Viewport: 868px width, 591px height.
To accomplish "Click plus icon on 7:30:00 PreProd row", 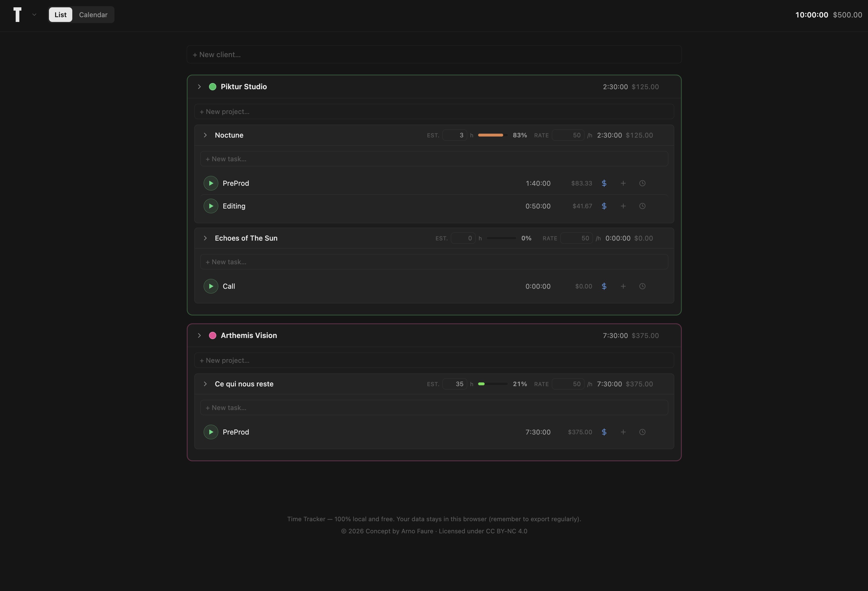I will [623, 432].
